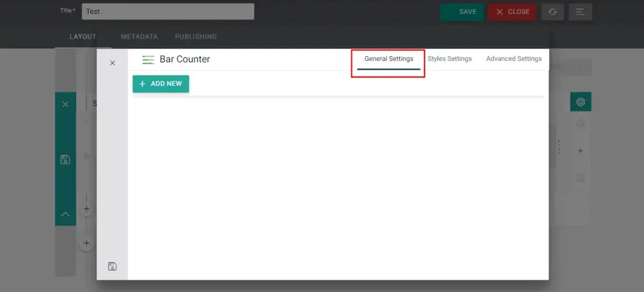This screenshot has height=292, width=644.
Task: Go to the METADATA tab
Action: 139,37
